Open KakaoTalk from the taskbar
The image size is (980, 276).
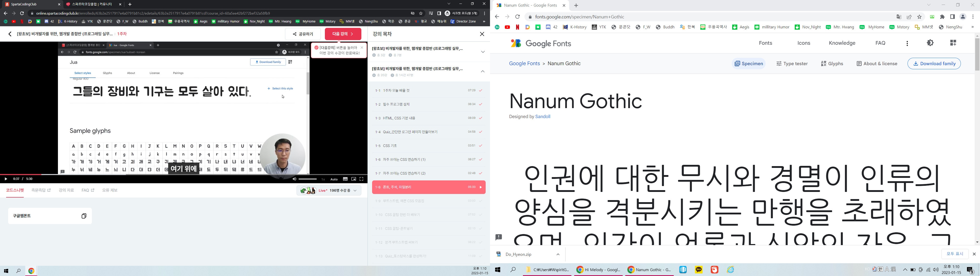699,270
